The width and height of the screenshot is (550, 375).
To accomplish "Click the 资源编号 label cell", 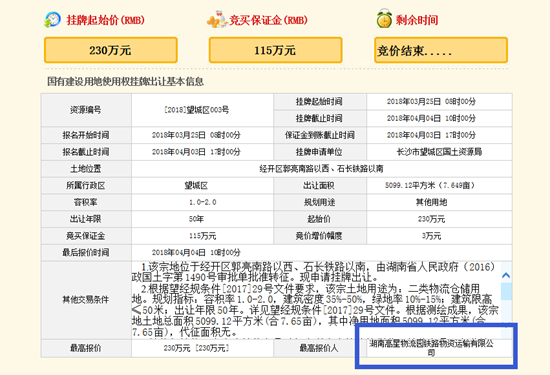I will pyautogui.click(x=86, y=110).
